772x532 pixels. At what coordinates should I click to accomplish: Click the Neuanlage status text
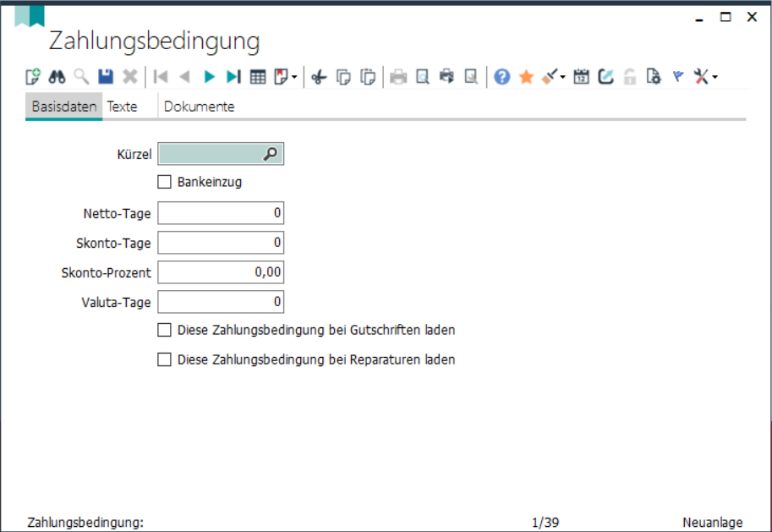point(713,522)
